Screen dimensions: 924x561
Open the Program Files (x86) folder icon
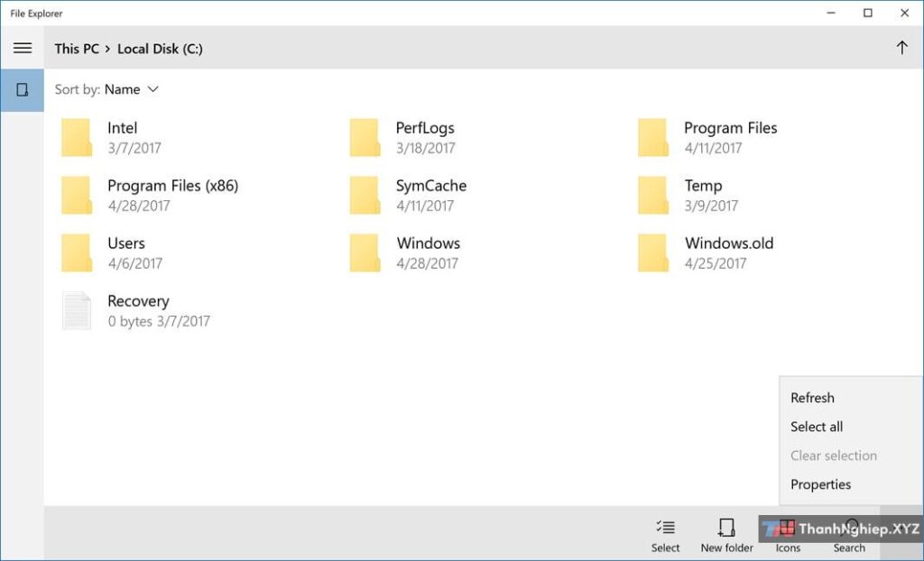[77, 195]
